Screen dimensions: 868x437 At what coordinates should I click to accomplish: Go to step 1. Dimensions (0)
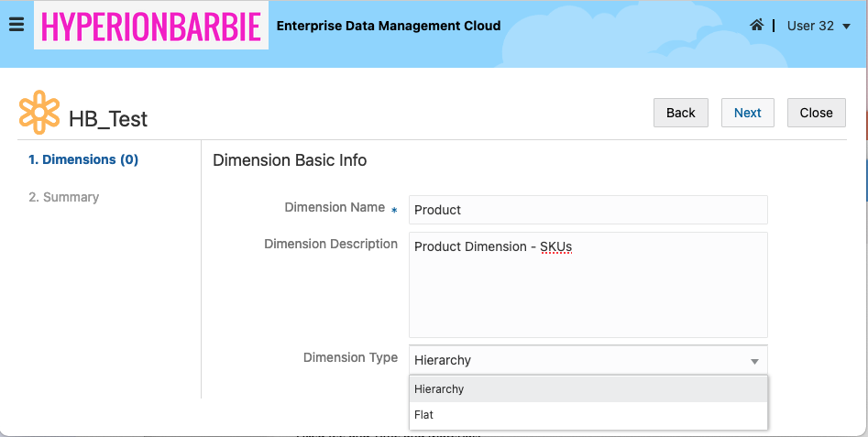point(83,159)
